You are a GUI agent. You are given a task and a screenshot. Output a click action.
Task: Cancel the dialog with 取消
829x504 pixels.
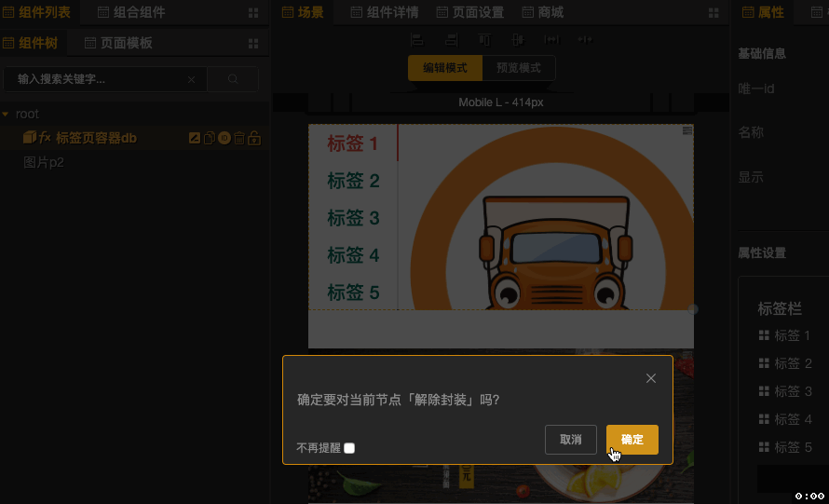click(570, 440)
